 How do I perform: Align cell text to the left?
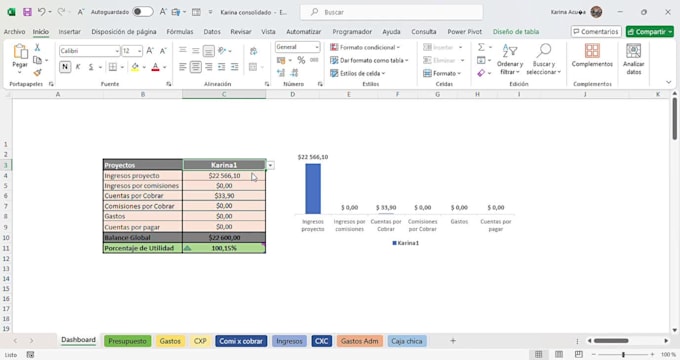[183, 67]
